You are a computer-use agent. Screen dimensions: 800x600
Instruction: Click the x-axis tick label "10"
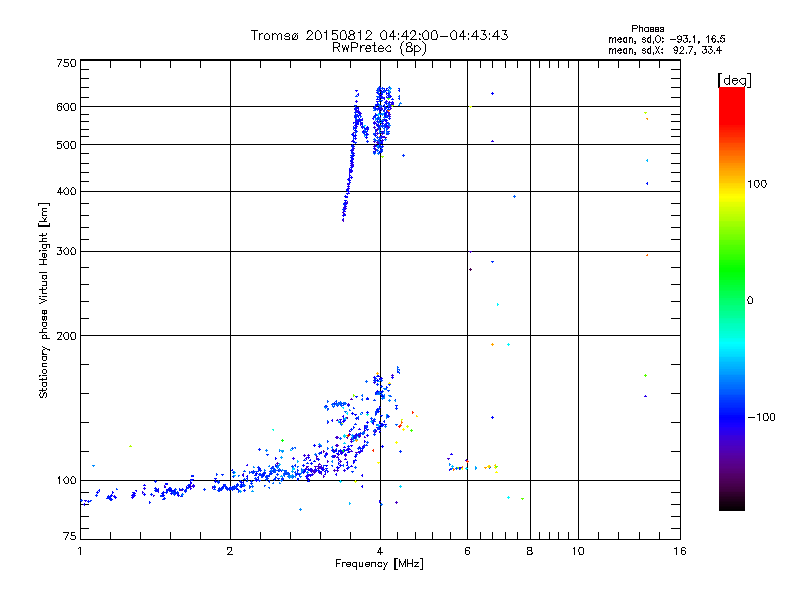tap(578, 551)
